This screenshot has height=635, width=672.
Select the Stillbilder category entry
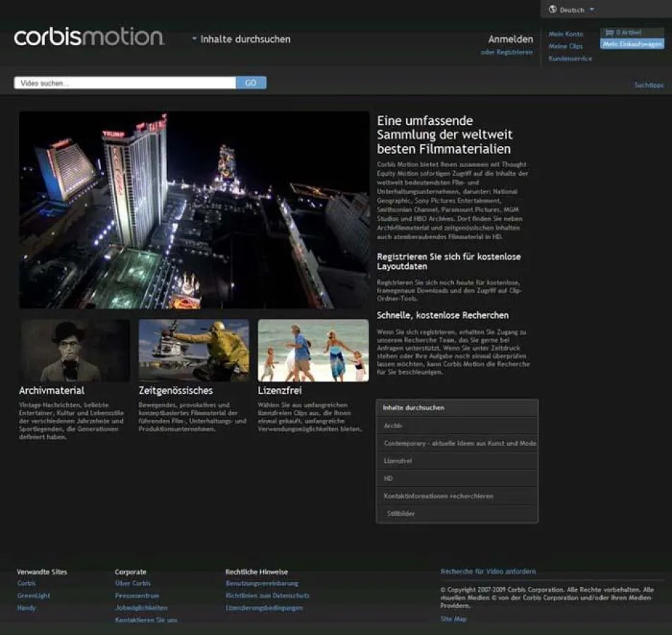click(x=457, y=513)
